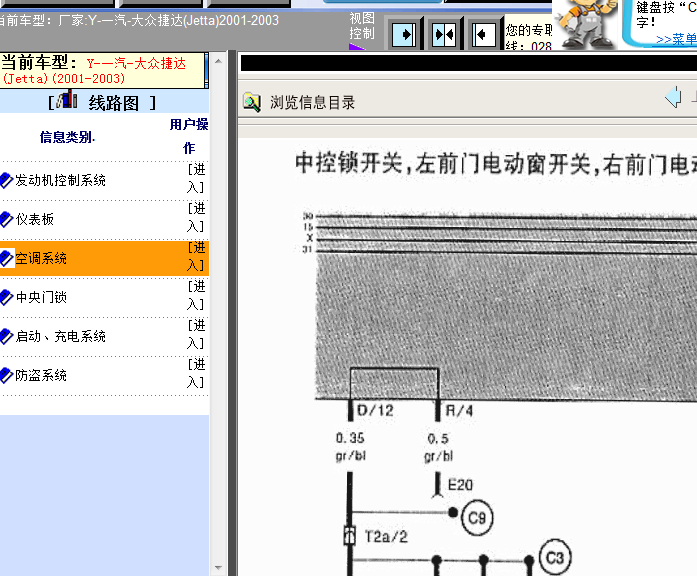
Task: Click the collapse-left view control arrow button
Action: click(x=483, y=35)
